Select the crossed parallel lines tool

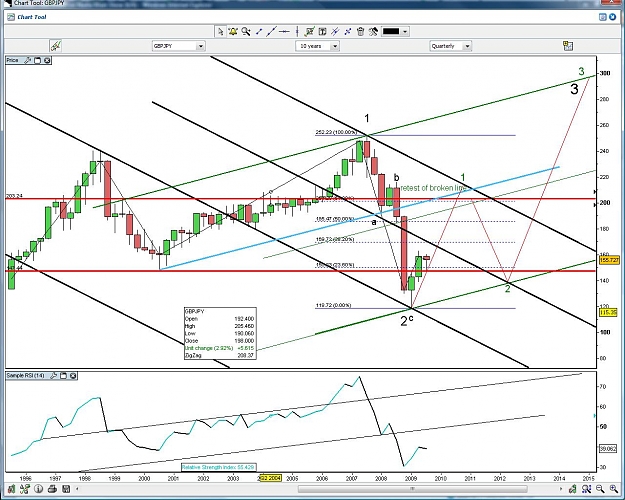pyautogui.click(x=335, y=31)
